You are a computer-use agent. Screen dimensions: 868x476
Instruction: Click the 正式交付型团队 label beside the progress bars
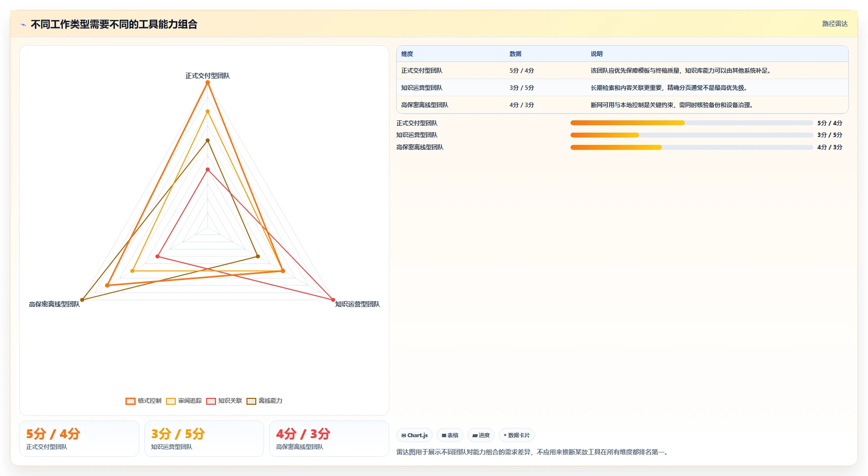click(417, 123)
